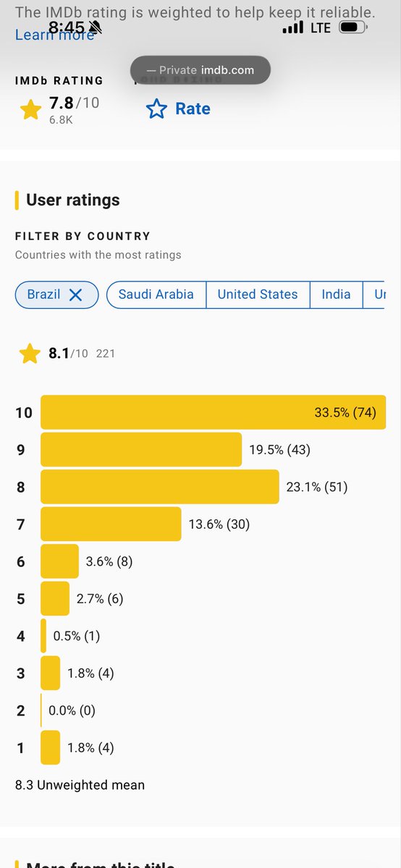Tap the yellow IMDb rating star

(x=30, y=111)
